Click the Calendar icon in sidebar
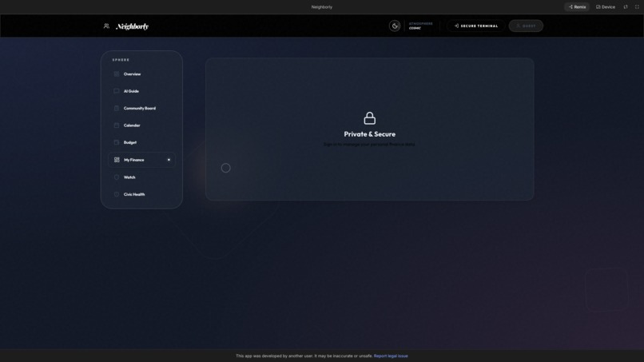Screen dimensions: 644x362 tap(117, 125)
